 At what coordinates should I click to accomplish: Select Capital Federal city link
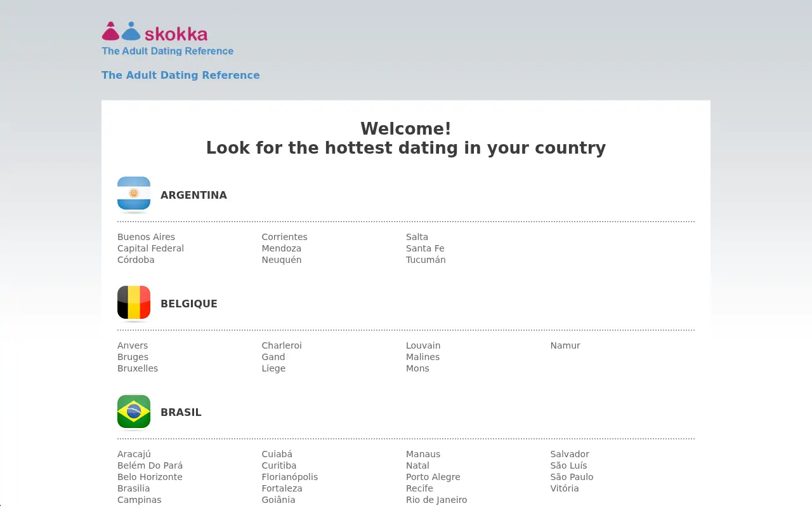[150, 248]
